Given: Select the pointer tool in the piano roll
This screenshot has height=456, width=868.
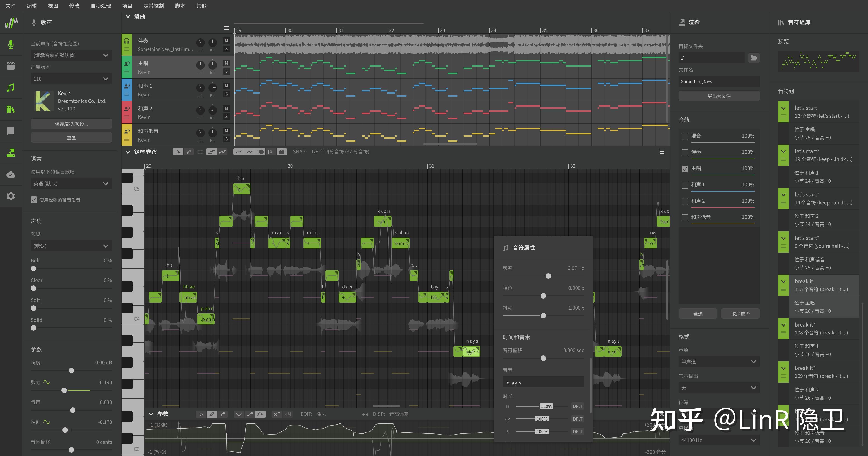Looking at the screenshot, I should click(178, 152).
